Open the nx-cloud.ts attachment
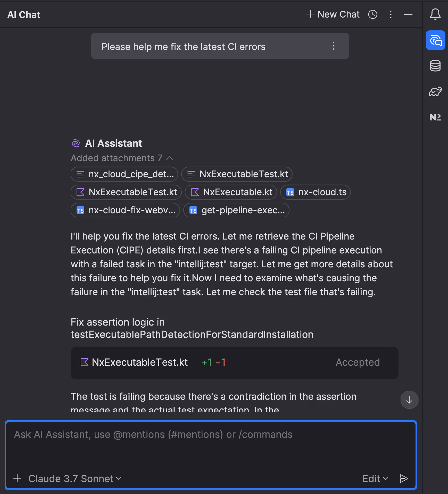 pos(316,192)
